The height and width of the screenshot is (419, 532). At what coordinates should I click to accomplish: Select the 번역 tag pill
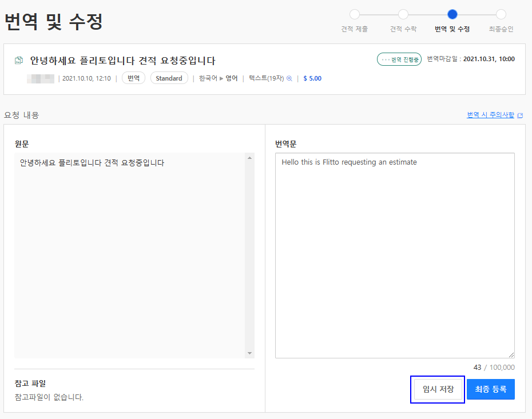click(x=133, y=78)
